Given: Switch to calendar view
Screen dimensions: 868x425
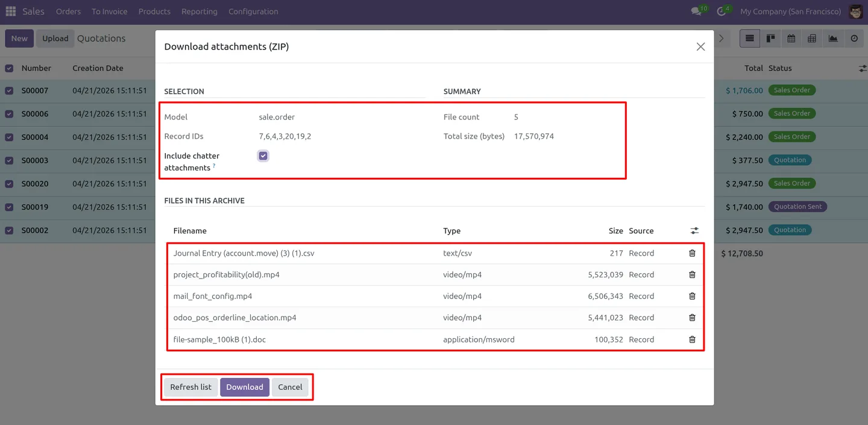Looking at the screenshot, I should [x=791, y=39].
